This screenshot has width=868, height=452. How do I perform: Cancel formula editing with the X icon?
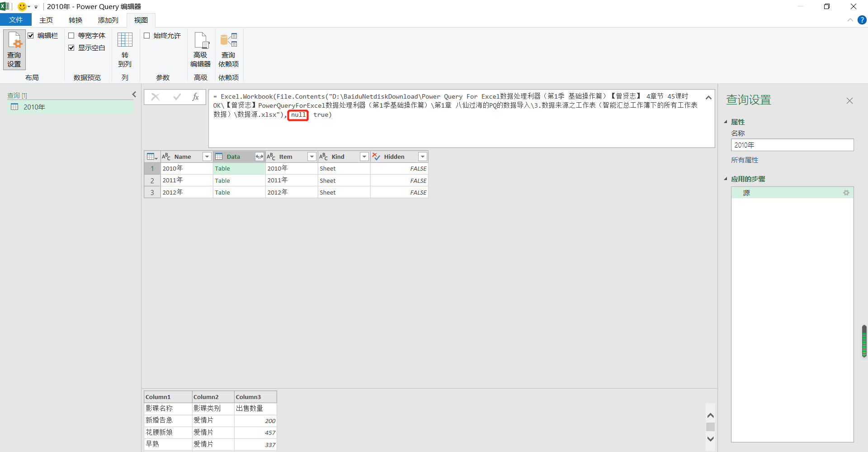coord(155,96)
